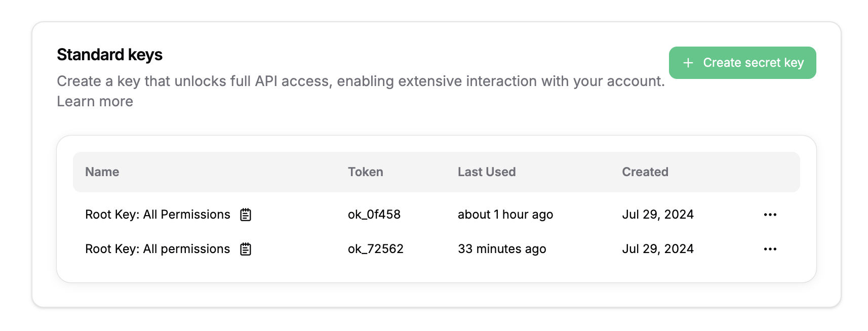Click "Root Key: All Permissions" first row name
868x331 pixels.
(x=157, y=215)
